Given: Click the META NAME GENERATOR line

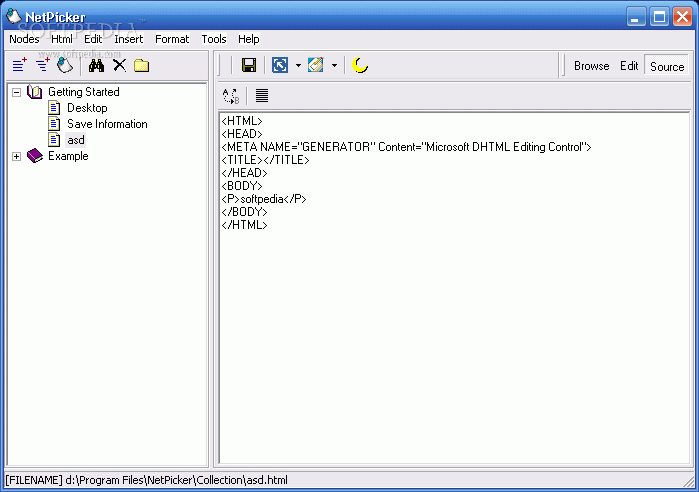Looking at the screenshot, I should tap(406, 147).
